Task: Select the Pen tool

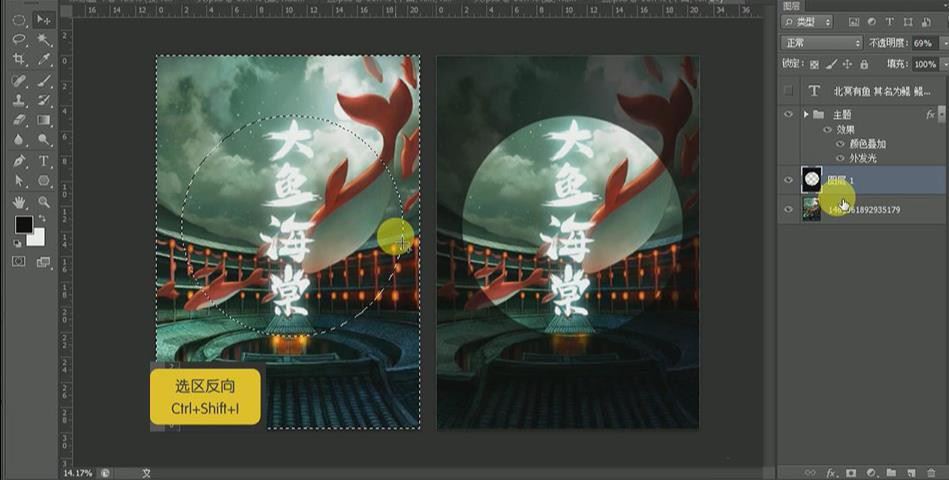Action: coord(19,161)
